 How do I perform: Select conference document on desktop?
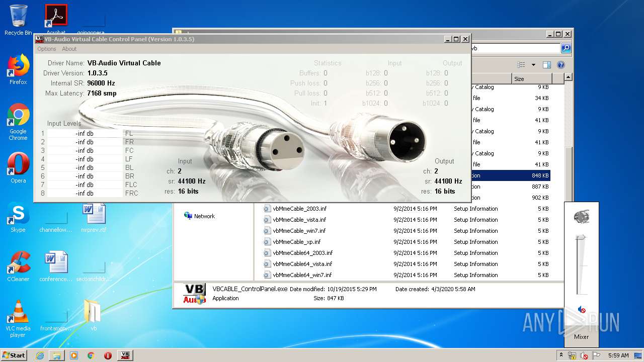coord(56,266)
